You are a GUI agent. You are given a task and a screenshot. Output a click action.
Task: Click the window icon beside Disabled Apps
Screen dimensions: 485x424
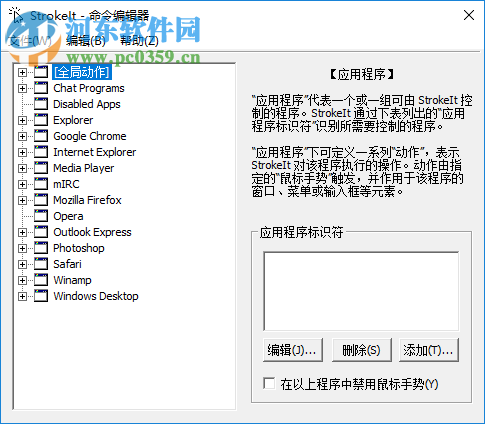[41, 104]
